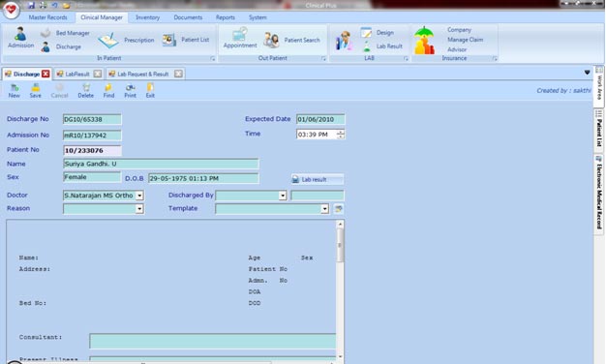Open the Inventory ribbon tab
This screenshot has width=606, height=364.
[x=148, y=17]
